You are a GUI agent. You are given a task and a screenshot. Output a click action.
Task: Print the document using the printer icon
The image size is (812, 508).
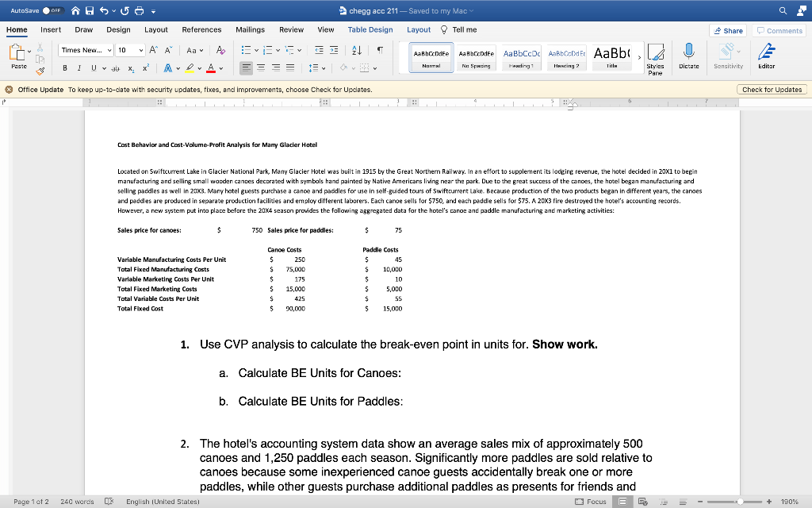[139, 10]
